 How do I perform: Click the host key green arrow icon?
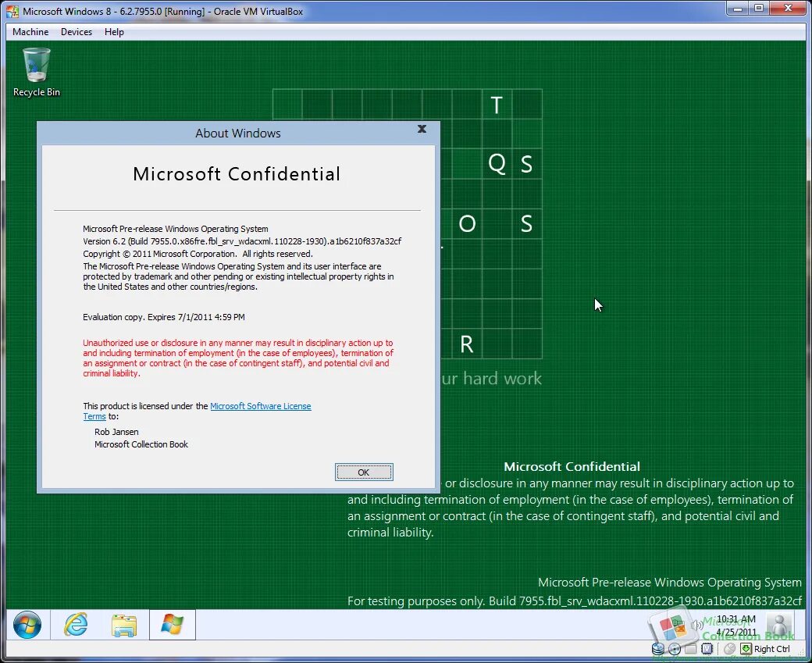coord(746,648)
